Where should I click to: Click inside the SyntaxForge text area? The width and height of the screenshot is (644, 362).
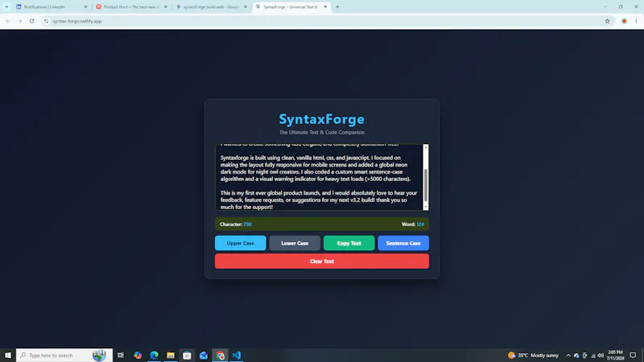pyautogui.click(x=319, y=177)
